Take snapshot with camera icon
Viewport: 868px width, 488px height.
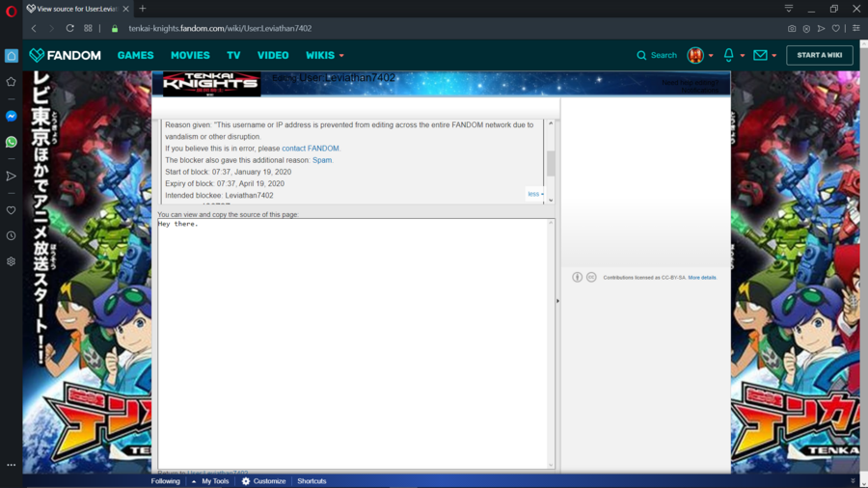[x=792, y=28]
